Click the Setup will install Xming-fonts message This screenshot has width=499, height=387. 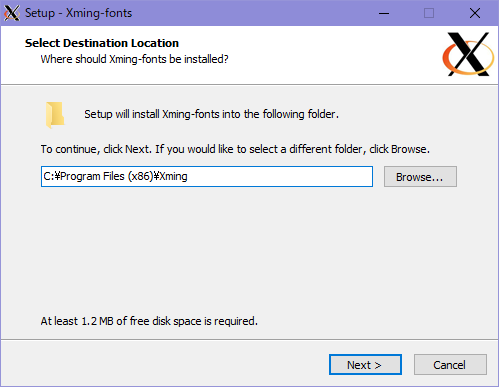pos(211,114)
